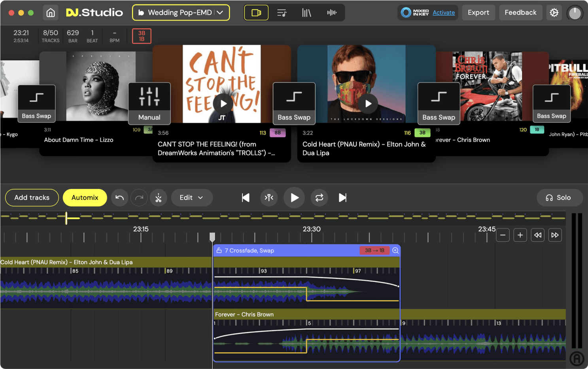Expand the Edit dropdown menu
Image resolution: width=588 pixels, height=369 pixels.
pyautogui.click(x=191, y=198)
